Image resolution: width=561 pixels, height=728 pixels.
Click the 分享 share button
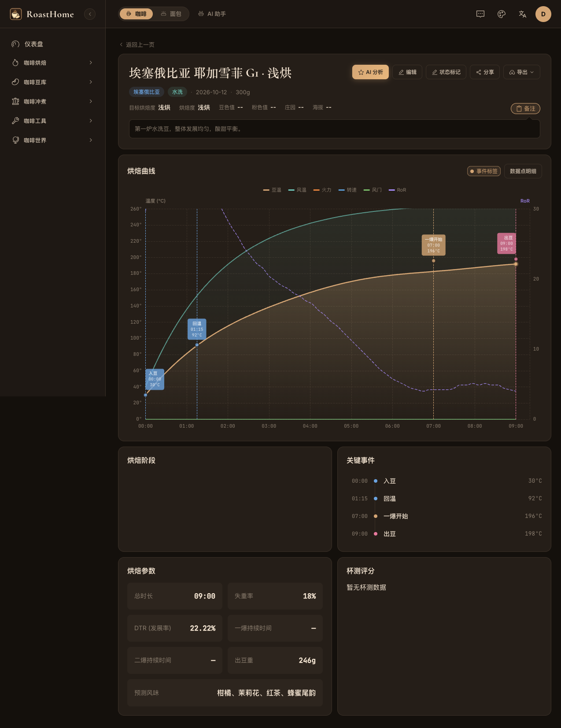(485, 72)
